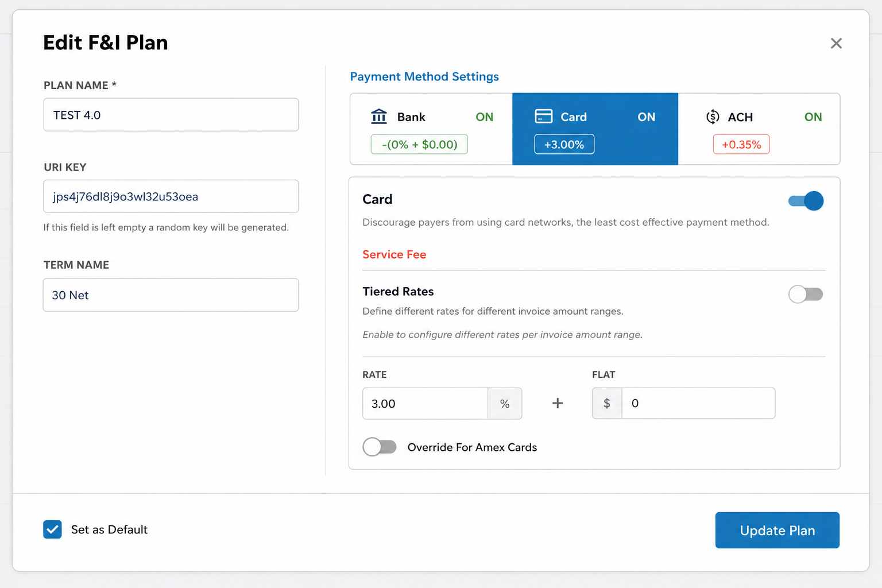The height and width of the screenshot is (588, 882).
Task: Click the Discourage payers description text
Action: click(566, 222)
